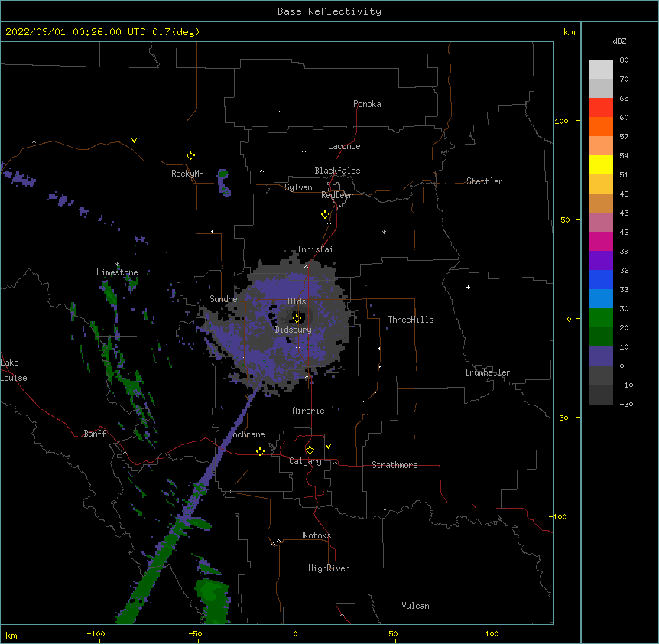659x644 pixels.
Task: Click the green echo blob above Vulcan latitude, bottom center-left
Action: pos(213,600)
